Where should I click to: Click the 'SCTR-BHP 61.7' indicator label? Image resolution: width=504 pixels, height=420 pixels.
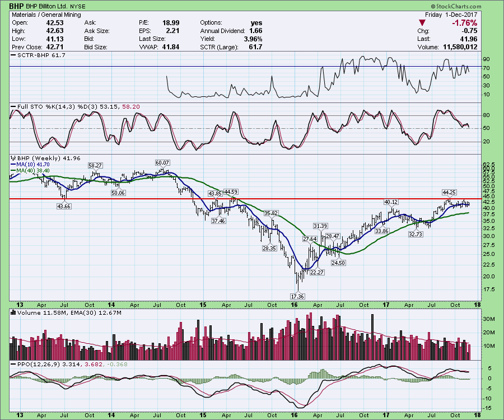pyautogui.click(x=41, y=55)
